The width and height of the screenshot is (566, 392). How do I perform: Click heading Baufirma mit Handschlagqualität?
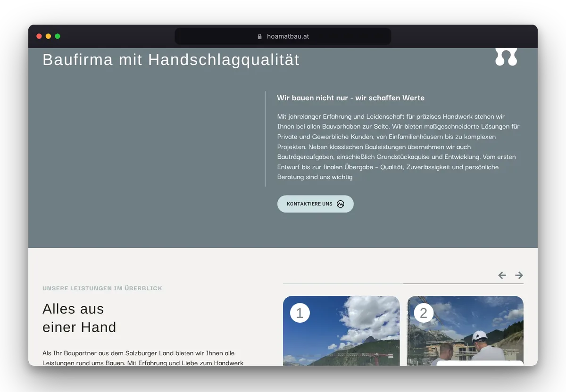point(171,60)
